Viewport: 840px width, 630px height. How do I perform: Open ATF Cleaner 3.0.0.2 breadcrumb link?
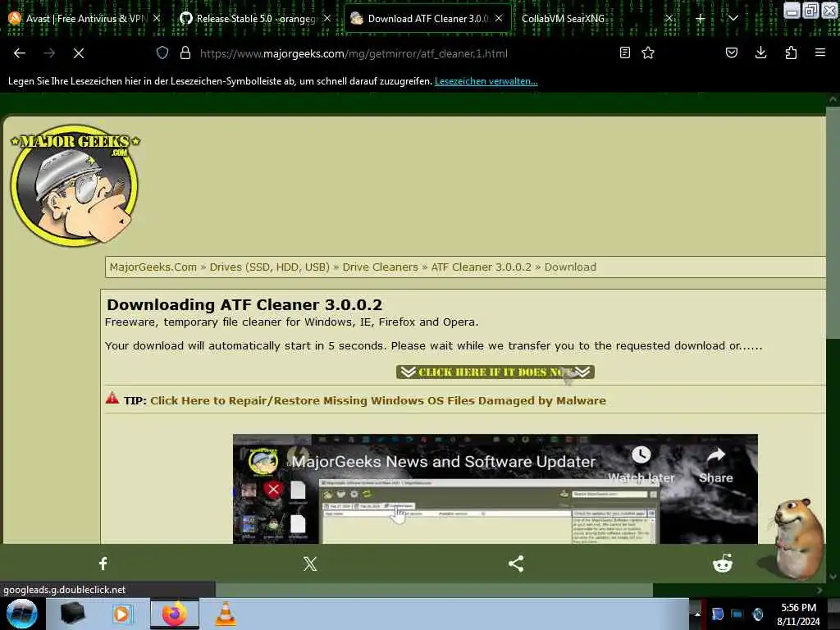coord(481,267)
